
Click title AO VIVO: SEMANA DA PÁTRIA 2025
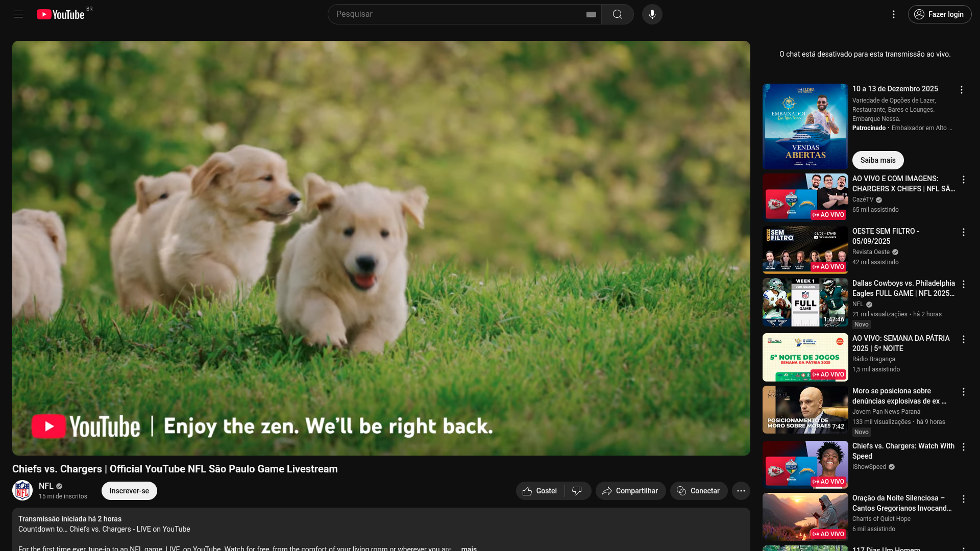tap(901, 343)
